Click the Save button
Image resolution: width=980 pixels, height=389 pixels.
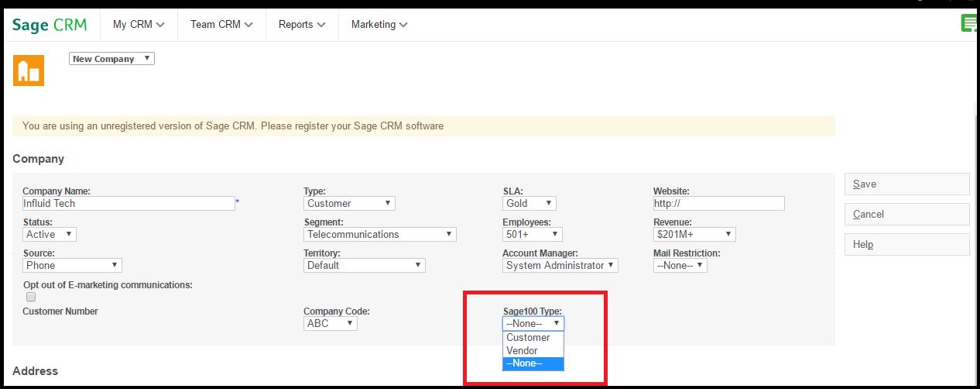click(906, 184)
